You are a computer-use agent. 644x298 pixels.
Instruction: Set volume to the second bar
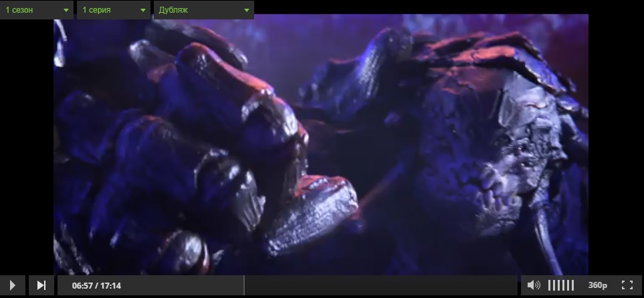[x=554, y=286]
